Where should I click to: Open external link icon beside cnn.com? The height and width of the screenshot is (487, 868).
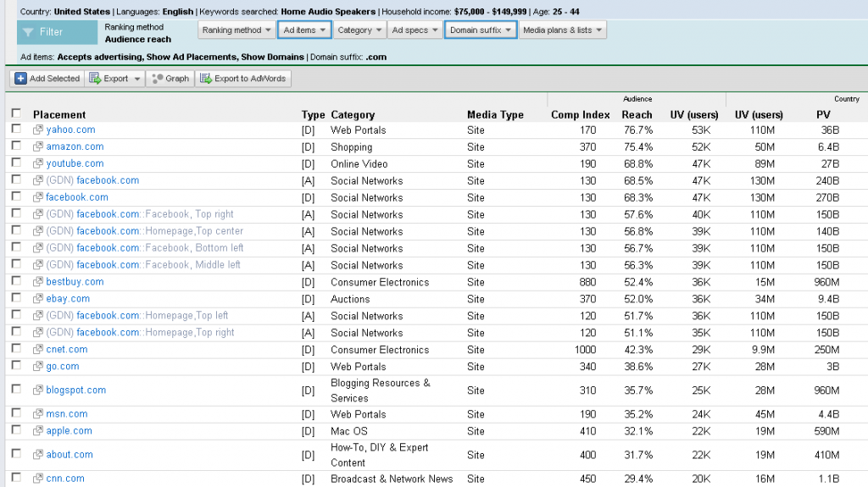[37, 479]
